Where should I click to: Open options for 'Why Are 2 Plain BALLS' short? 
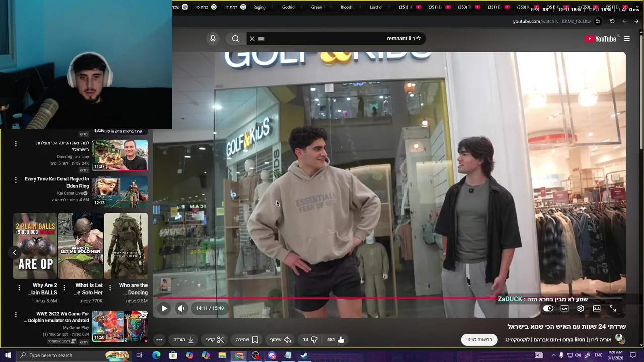click(x=19, y=288)
